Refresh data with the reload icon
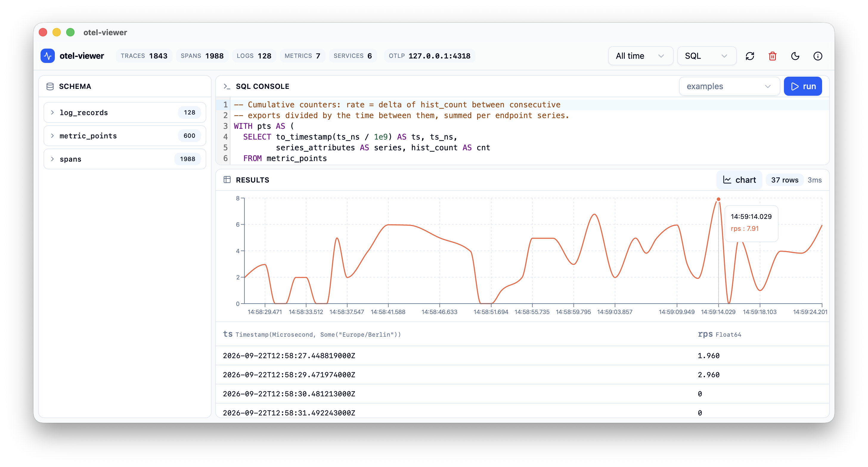Image resolution: width=868 pixels, height=467 pixels. [750, 56]
